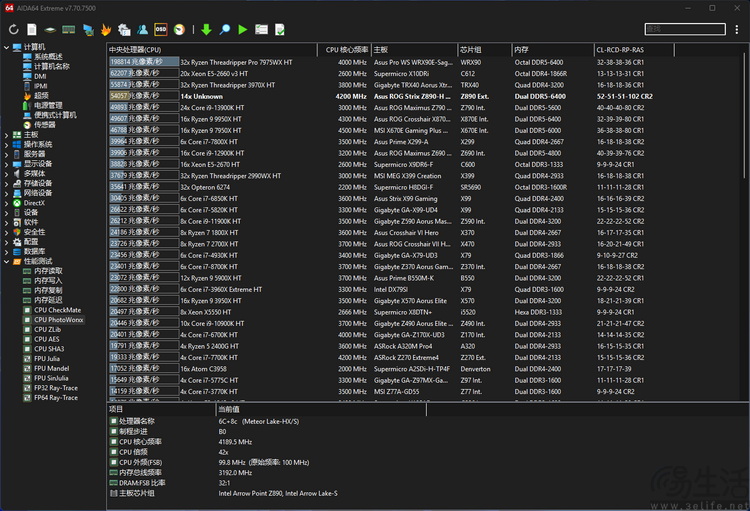The width and height of the screenshot is (750, 511).
Task: Select 传感器 sensor tree item
Action: pos(44,125)
